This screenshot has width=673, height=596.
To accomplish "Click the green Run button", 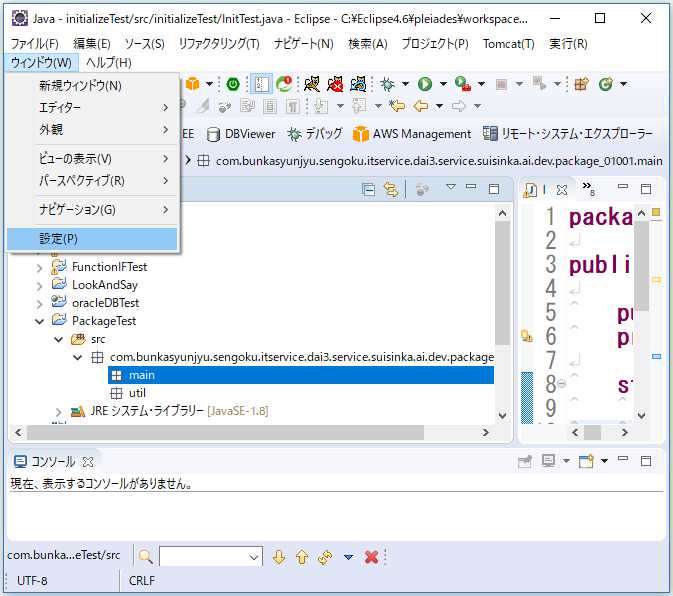I will click(x=425, y=84).
